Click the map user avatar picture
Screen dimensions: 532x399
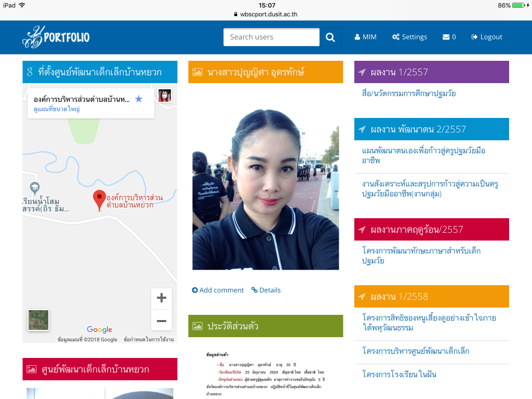pyautogui.click(x=165, y=96)
